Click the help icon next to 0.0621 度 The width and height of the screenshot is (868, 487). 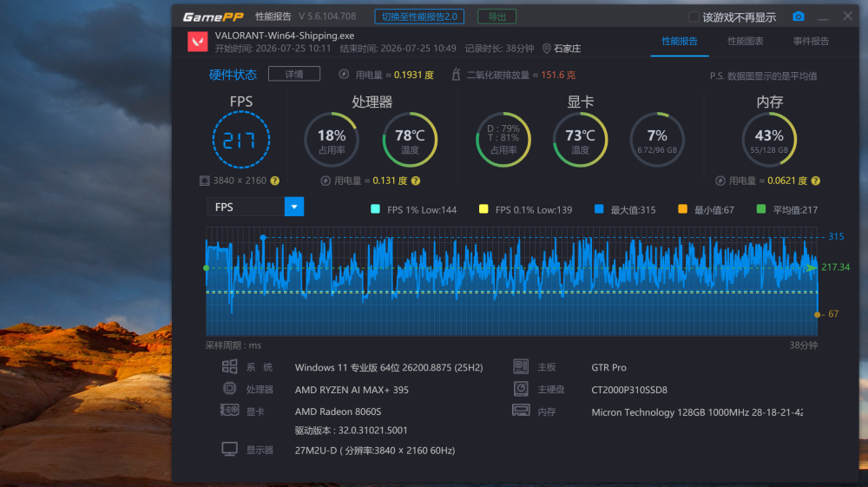tap(815, 181)
